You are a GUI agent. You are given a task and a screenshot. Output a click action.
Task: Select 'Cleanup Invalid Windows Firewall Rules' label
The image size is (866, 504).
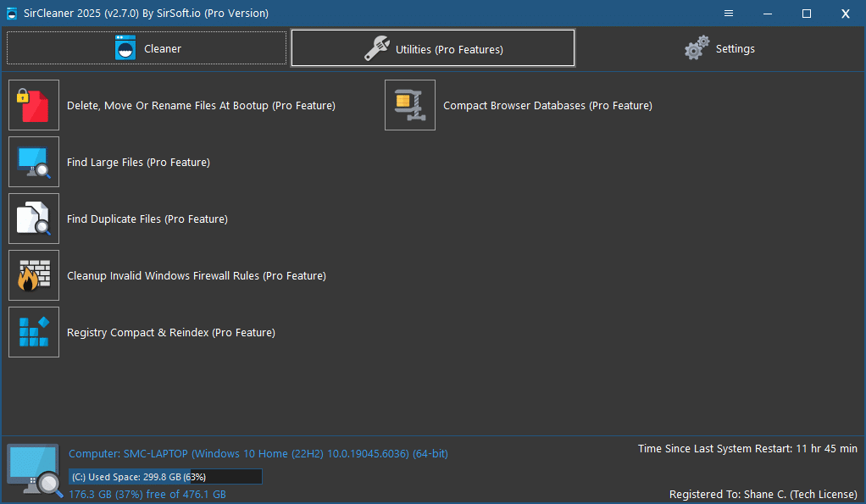pyautogui.click(x=197, y=276)
